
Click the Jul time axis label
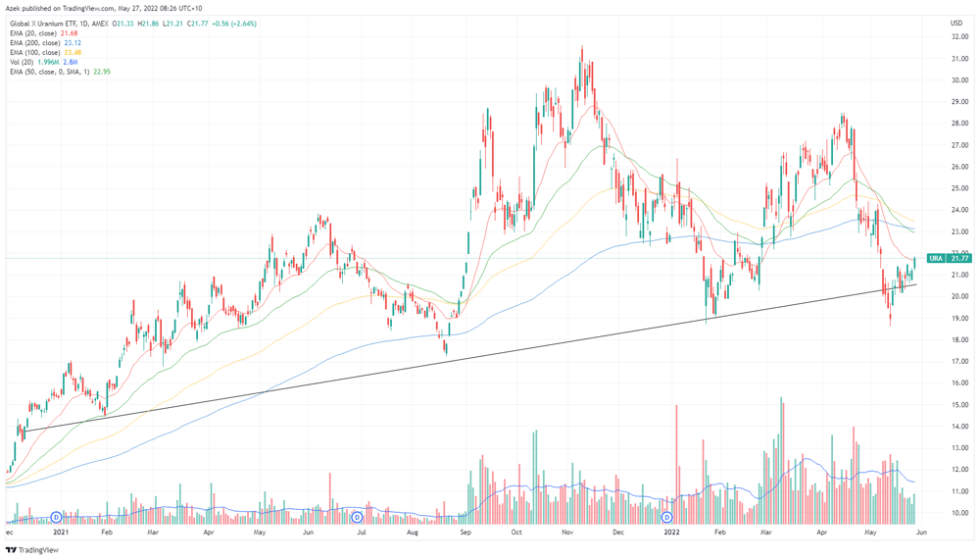(x=361, y=533)
